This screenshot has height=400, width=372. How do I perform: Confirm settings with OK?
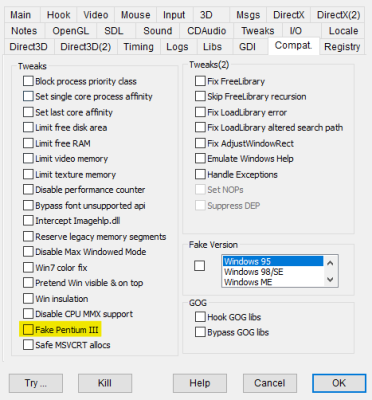pyautogui.click(x=339, y=383)
